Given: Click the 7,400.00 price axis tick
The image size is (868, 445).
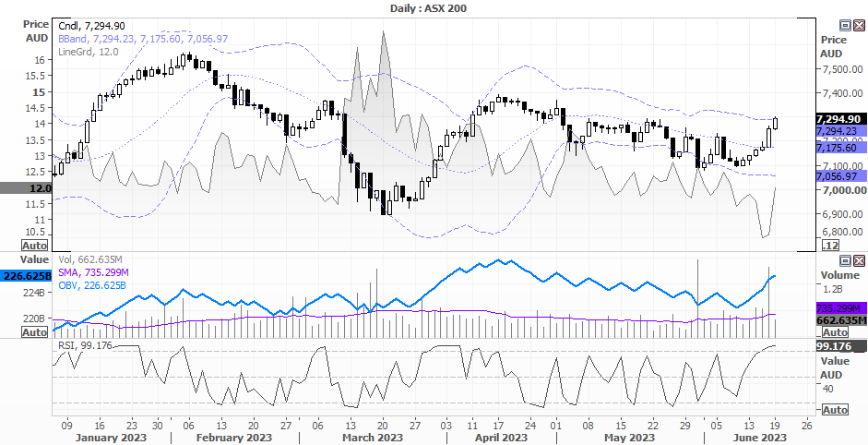Looking at the screenshot, I should click(x=842, y=93).
